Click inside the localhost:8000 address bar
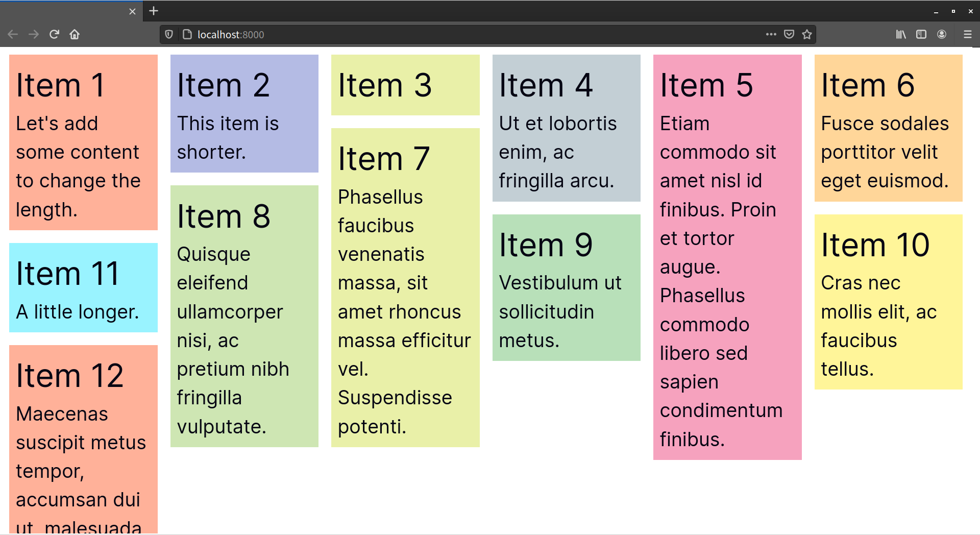Screen dimensions: 980x535 point(357,34)
